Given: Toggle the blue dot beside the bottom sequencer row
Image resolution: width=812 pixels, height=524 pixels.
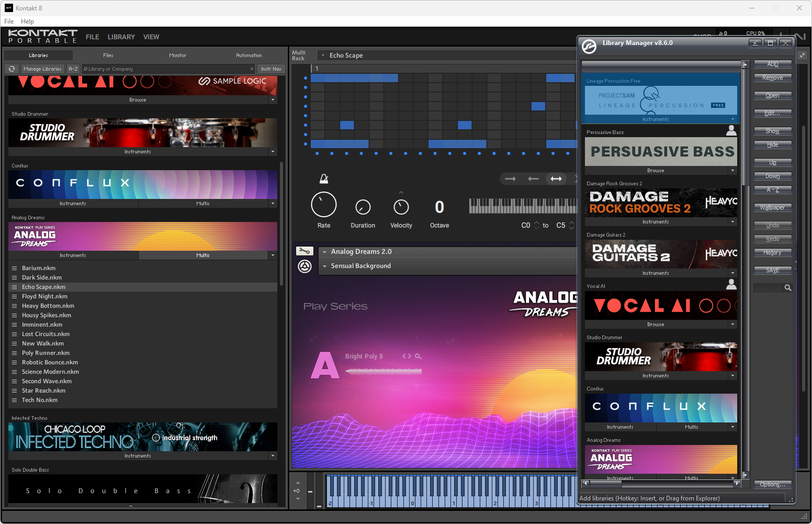Looking at the screenshot, I should (x=306, y=143).
